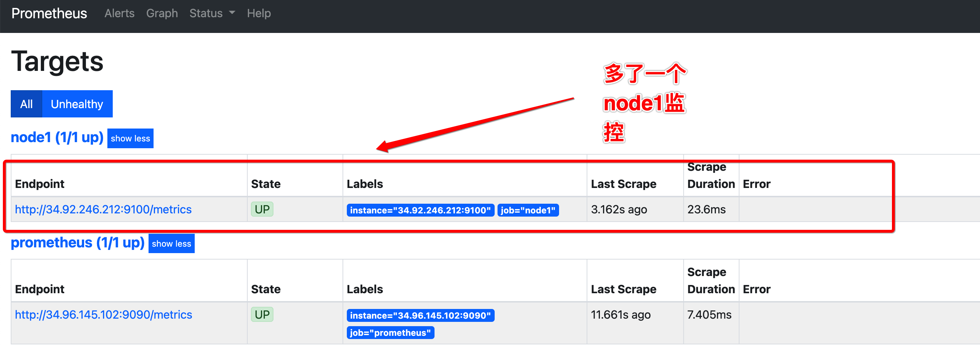This screenshot has height=353, width=980.
Task: Click the State column header in node1 table
Action: coord(266,184)
